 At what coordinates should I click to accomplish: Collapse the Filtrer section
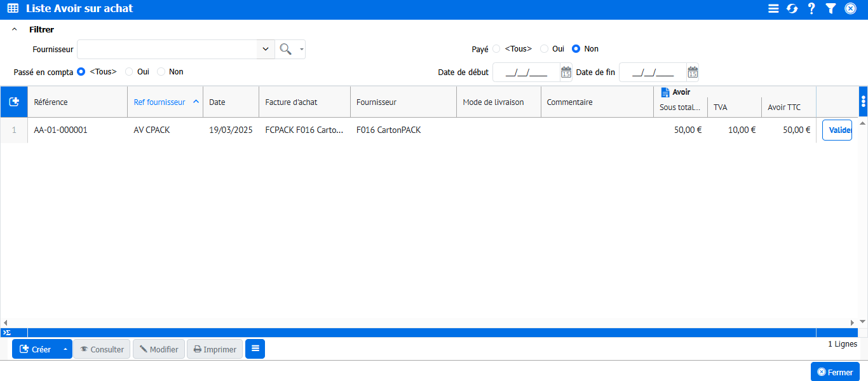tap(15, 29)
